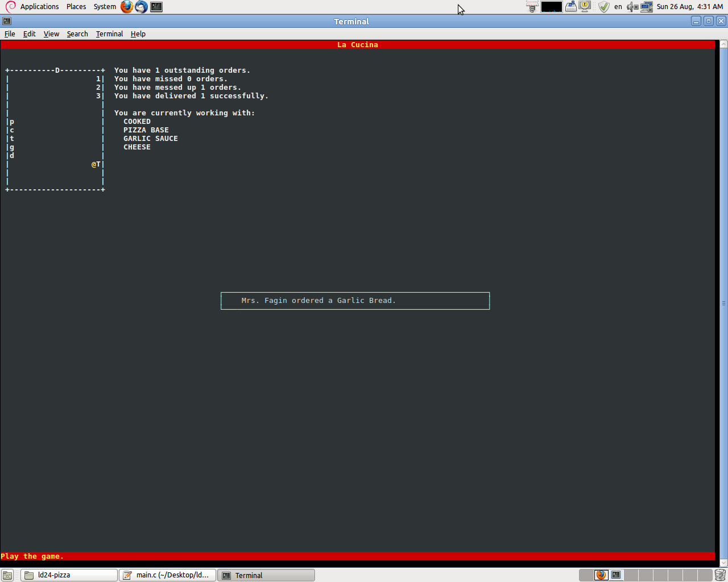Open the Terminal menu
The image size is (728, 582).
point(109,34)
